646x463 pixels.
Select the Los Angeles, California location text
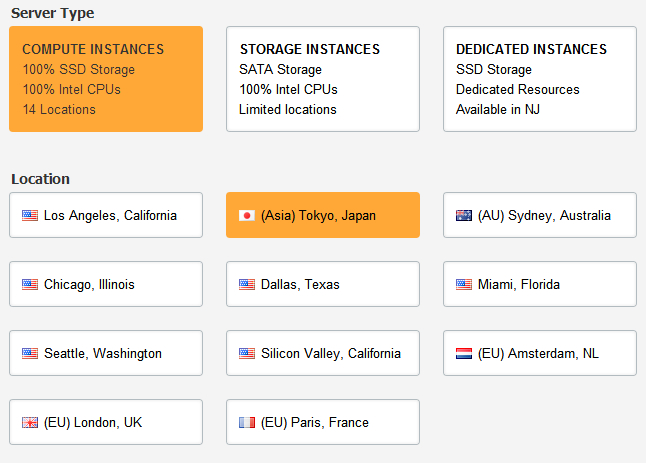click(110, 215)
